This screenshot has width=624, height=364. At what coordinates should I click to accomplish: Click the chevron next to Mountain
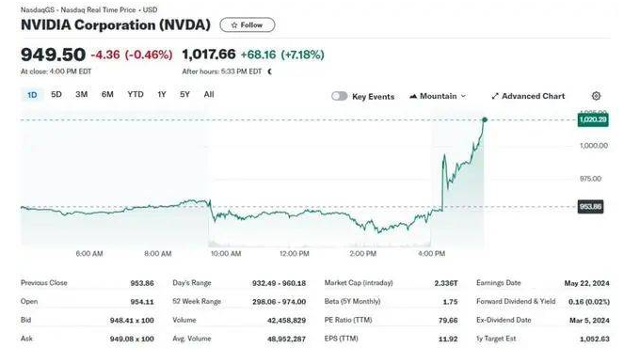pyautogui.click(x=463, y=96)
